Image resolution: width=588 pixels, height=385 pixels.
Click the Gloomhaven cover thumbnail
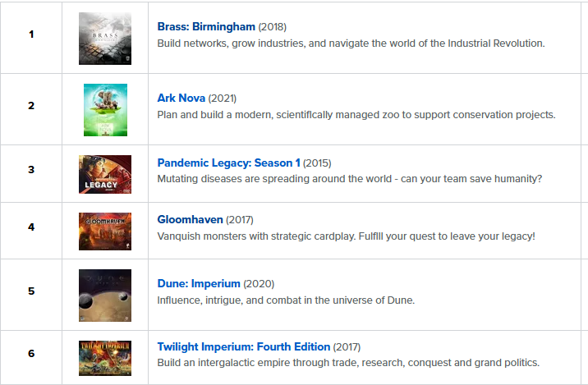pyautogui.click(x=104, y=231)
